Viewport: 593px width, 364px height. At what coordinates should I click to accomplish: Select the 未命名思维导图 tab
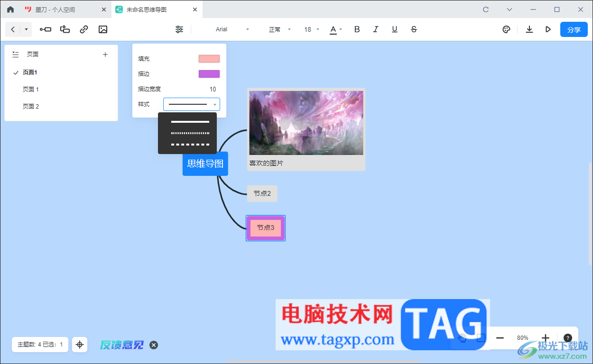point(156,9)
